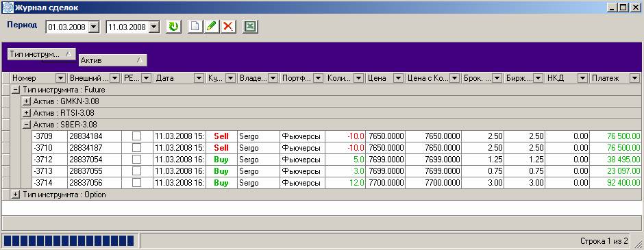Export the journal with the Excel icon
Image resolution: width=644 pixels, height=250 pixels.
tap(250, 27)
